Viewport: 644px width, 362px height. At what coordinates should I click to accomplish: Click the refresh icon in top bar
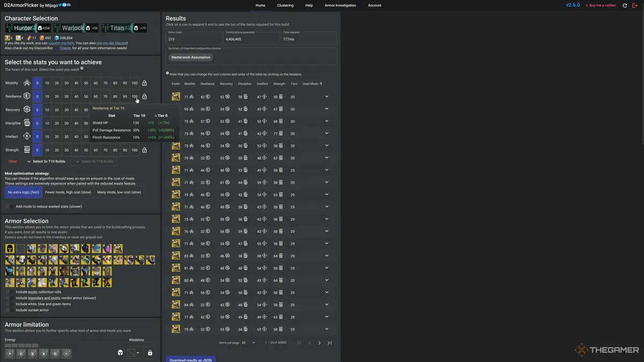click(625, 5)
